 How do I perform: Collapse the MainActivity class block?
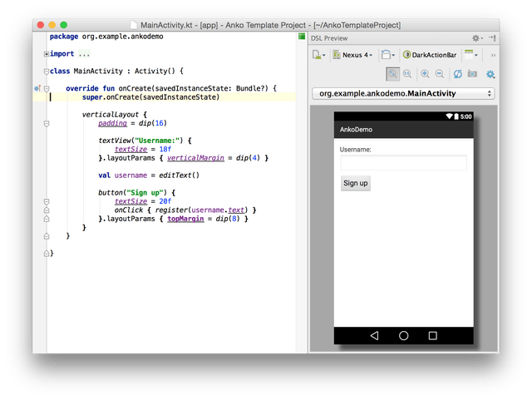coord(47,71)
